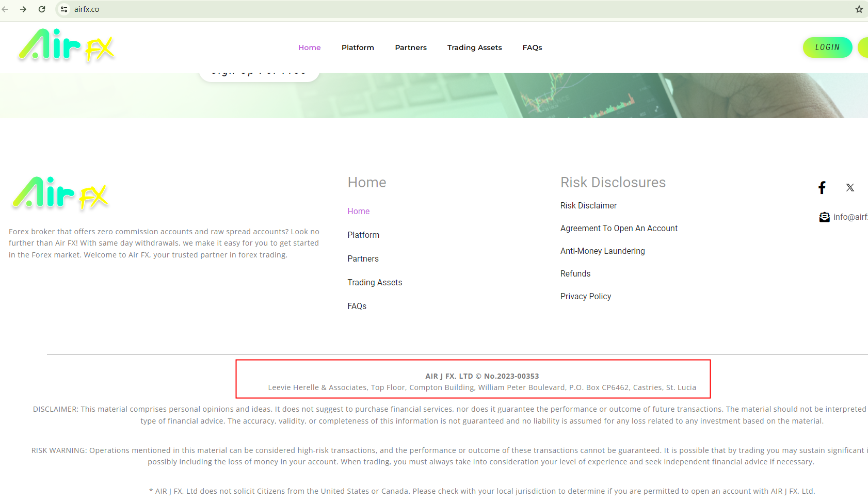Screen dimensions: 868x502
Task: Click the 'Forex broker that offers zero commission' description
Action: point(164,243)
